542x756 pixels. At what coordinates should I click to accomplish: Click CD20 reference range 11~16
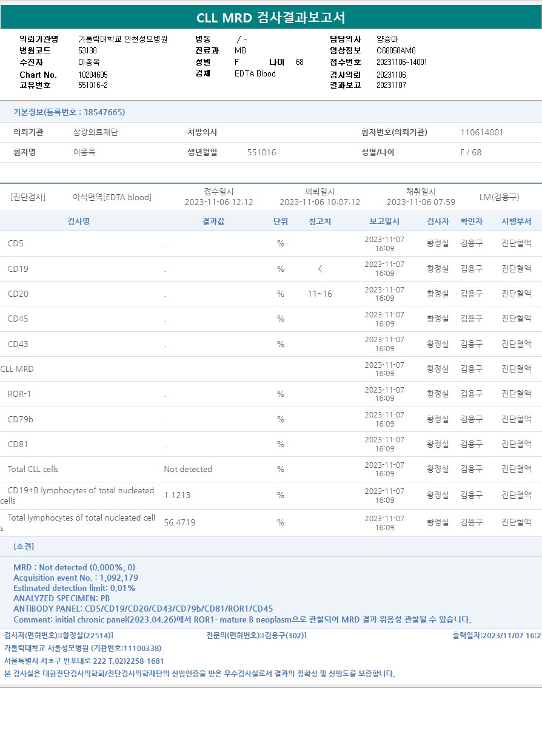click(x=320, y=294)
